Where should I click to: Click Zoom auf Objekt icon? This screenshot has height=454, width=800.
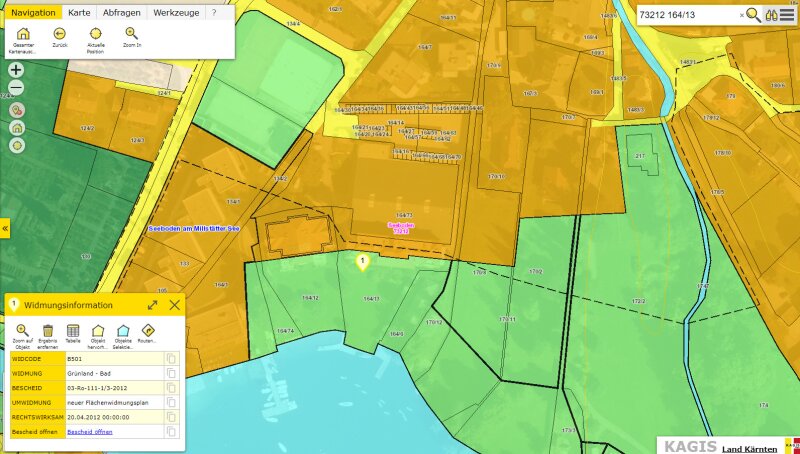(x=22, y=330)
